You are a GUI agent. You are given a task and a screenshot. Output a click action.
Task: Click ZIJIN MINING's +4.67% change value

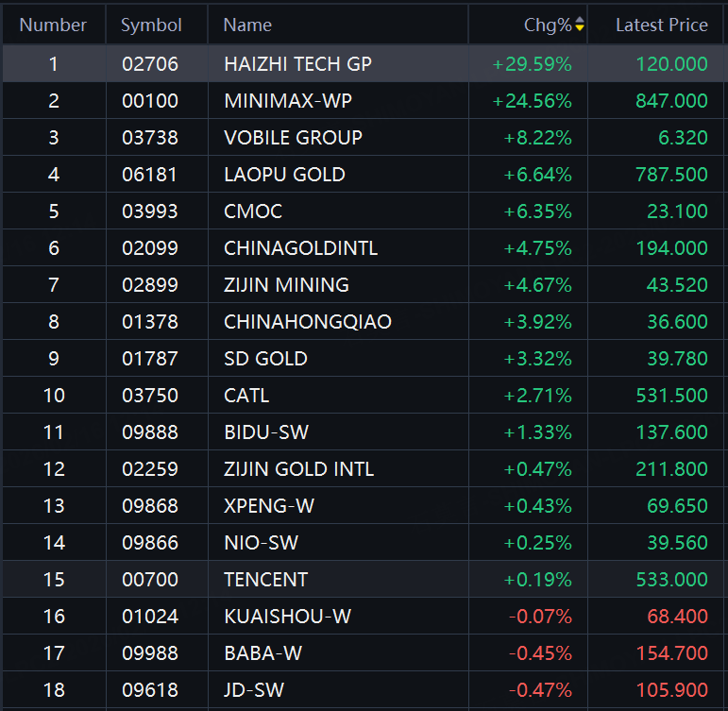click(537, 285)
